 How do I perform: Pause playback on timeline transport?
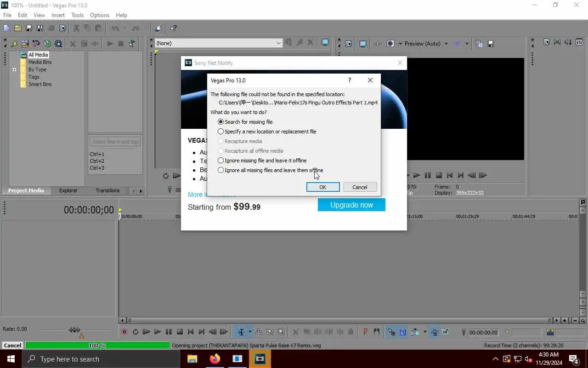point(169,332)
